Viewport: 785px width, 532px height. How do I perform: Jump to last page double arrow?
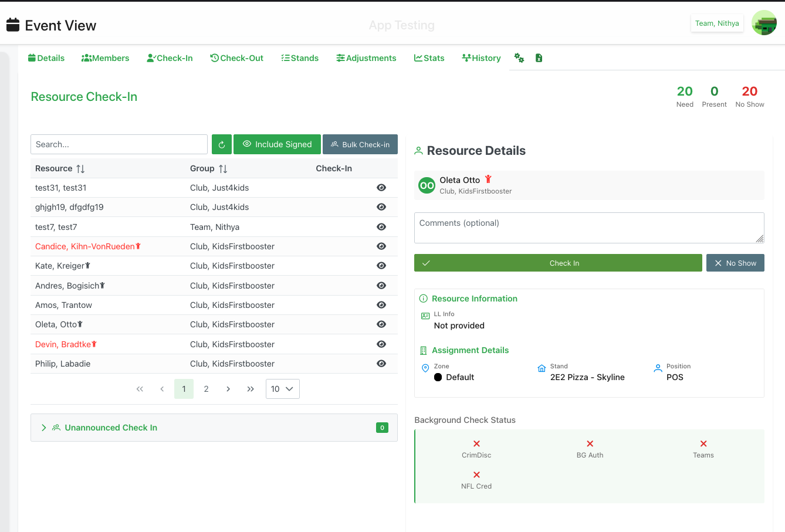coord(251,389)
